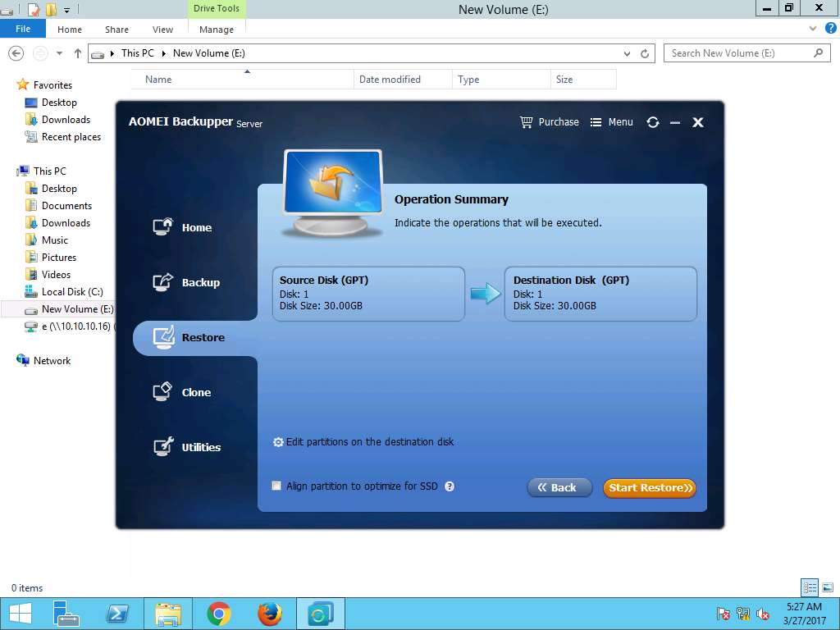Sort by Date modified column header
This screenshot has height=630, width=840.
(x=403, y=80)
